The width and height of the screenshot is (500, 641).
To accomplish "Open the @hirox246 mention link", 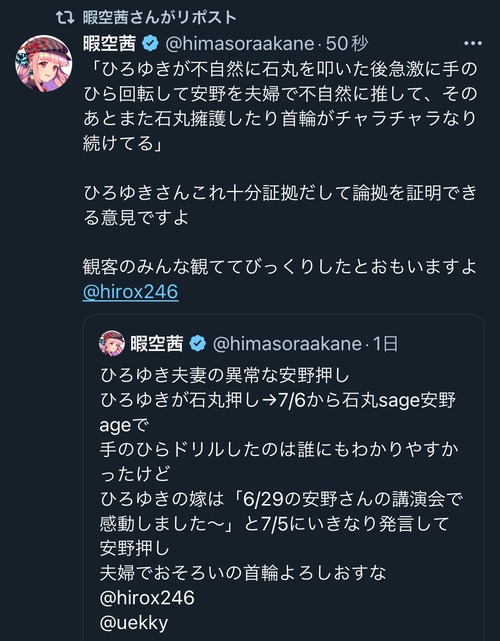I will pos(130,292).
